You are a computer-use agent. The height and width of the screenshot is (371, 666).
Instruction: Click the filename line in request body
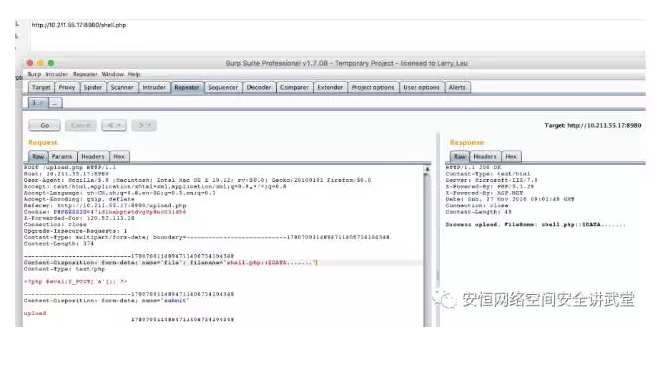coord(171,263)
